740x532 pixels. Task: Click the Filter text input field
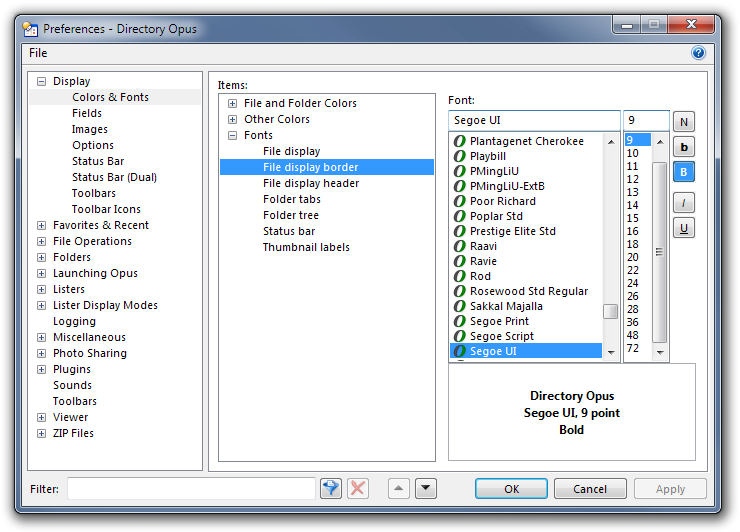tap(191, 488)
